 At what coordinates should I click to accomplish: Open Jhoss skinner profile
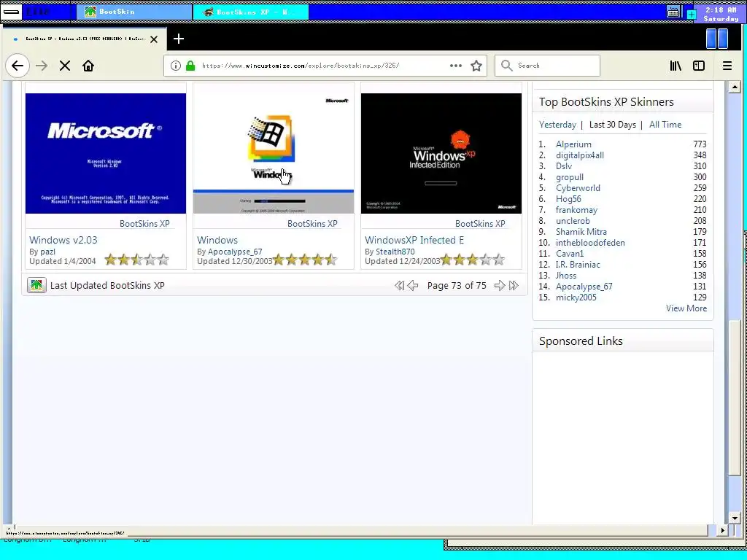[566, 275]
